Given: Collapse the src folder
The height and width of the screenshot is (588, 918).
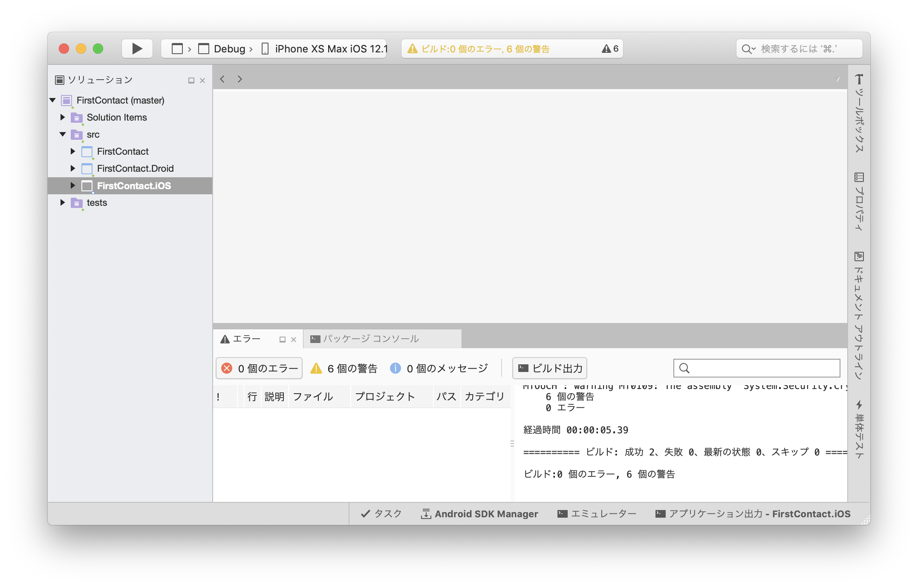Looking at the screenshot, I should (62, 134).
